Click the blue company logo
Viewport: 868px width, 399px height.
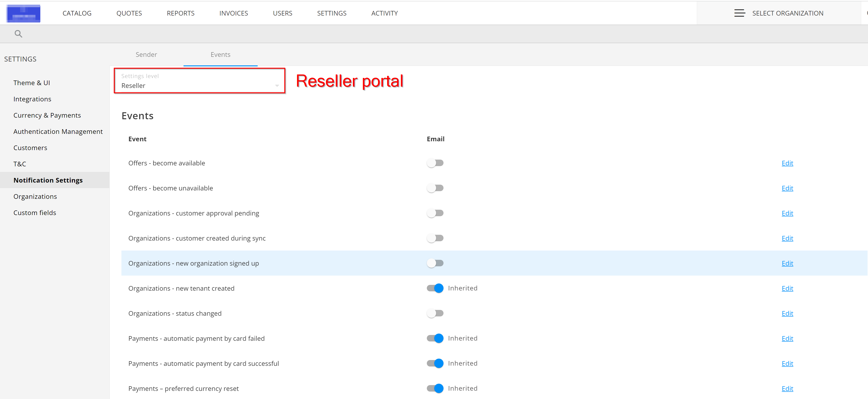coord(23,13)
